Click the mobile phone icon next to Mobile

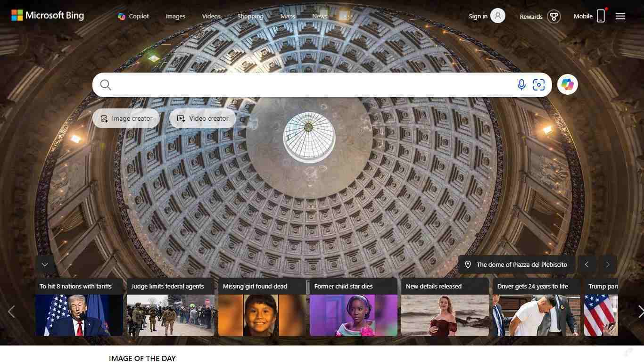point(601,16)
